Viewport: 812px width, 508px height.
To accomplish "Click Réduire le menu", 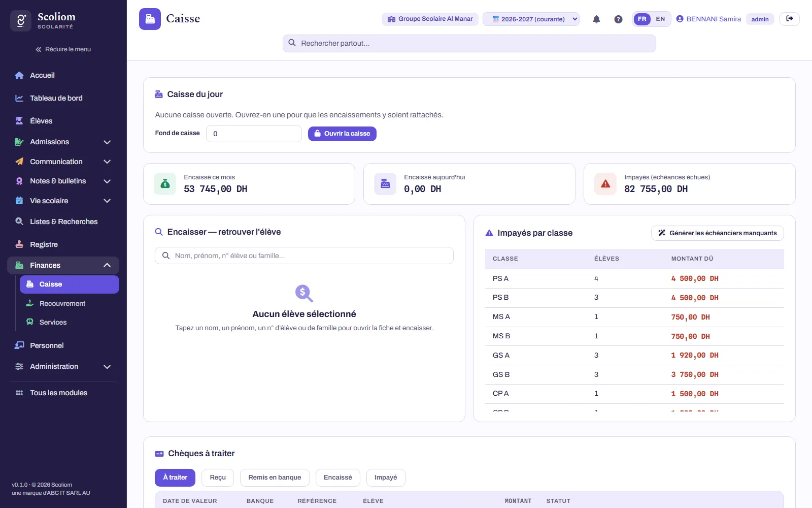I will [63, 49].
